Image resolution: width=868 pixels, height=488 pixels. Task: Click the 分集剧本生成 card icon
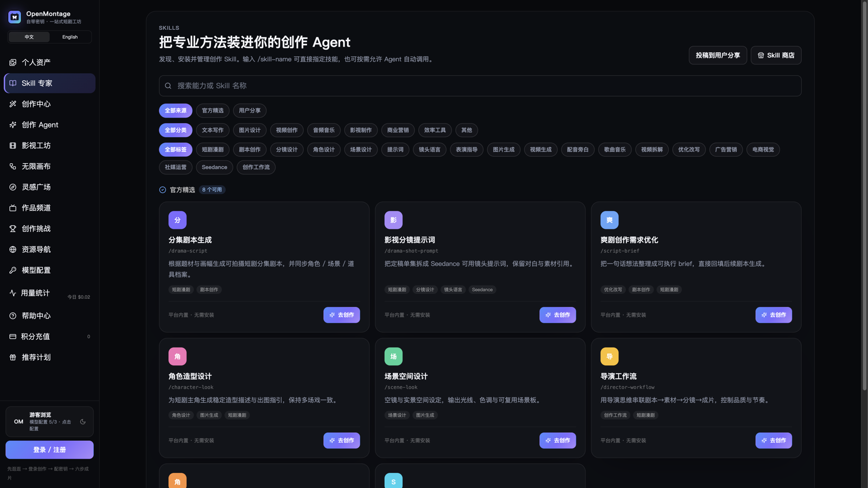(177, 220)
